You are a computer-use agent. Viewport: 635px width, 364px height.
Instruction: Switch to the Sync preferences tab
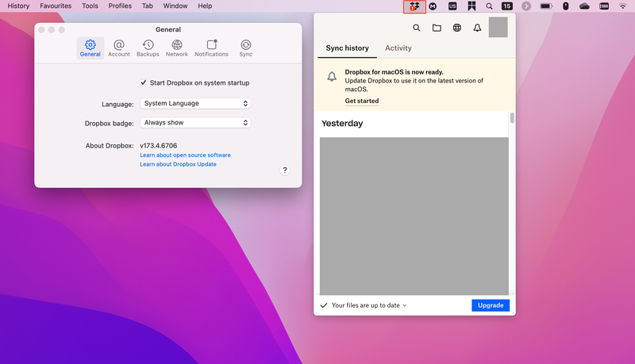[x=245, y=48]
